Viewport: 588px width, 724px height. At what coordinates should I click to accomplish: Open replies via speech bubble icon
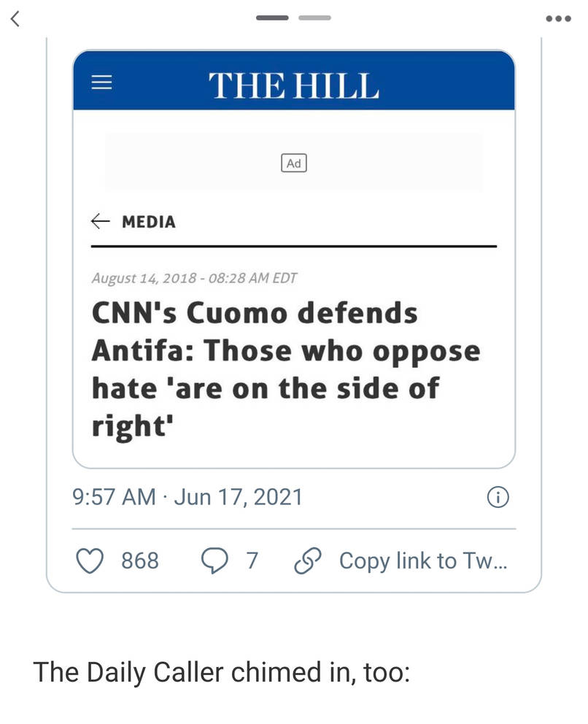point(214,561)
